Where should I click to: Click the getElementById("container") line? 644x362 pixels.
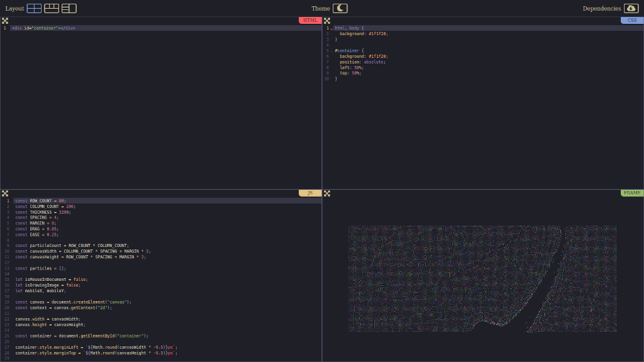point(82,336)
